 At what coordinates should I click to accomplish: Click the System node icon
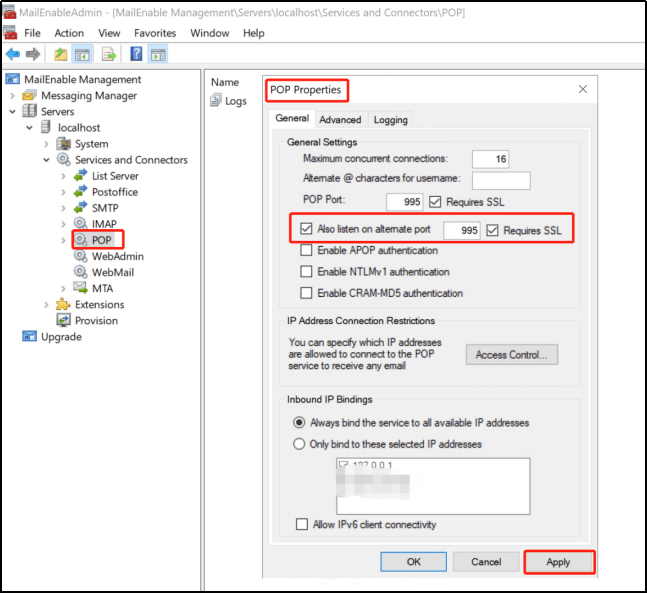point(64,144)
